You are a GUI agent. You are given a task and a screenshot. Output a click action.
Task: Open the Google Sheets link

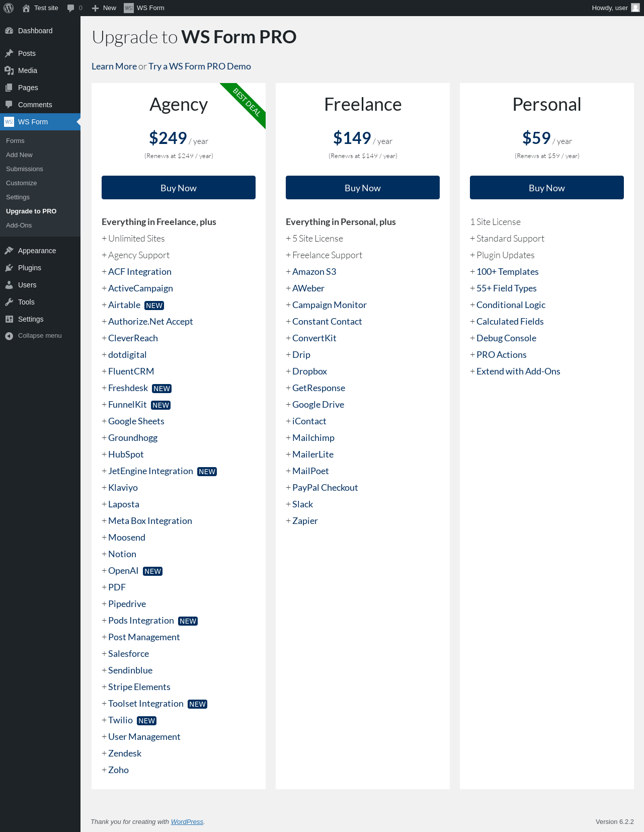pyautogui.click(x=136, y=421)
